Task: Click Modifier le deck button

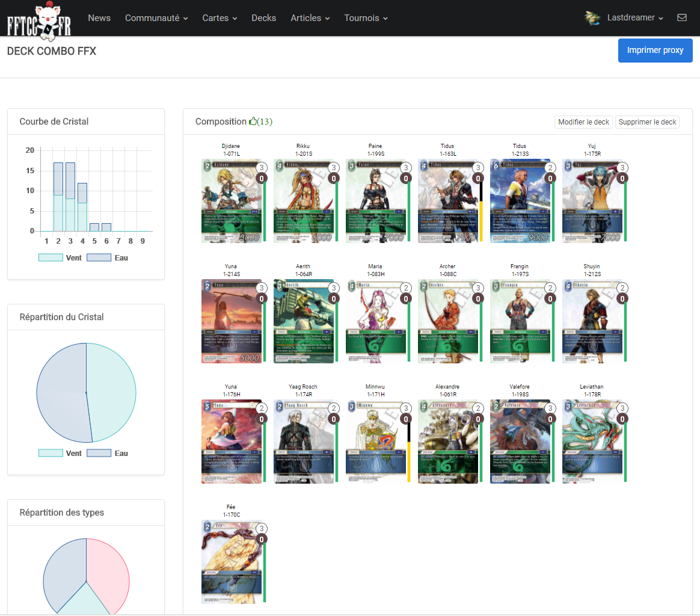Action: (583, 122)
